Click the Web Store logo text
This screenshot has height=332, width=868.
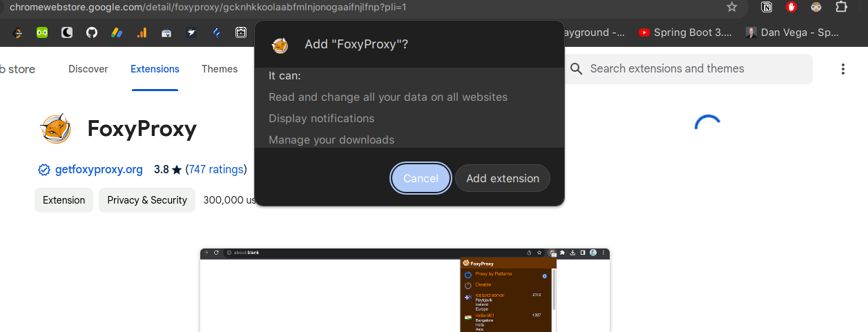click(17, 69)
